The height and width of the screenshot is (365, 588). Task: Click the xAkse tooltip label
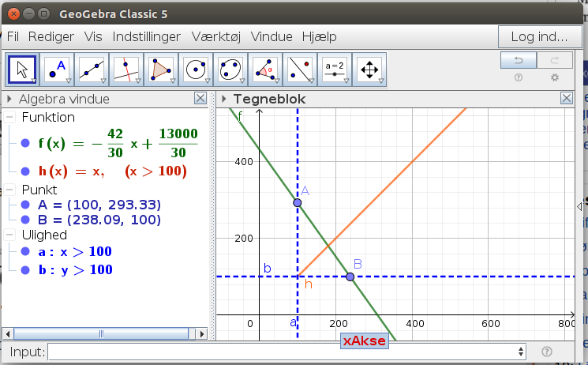[365, 341]
